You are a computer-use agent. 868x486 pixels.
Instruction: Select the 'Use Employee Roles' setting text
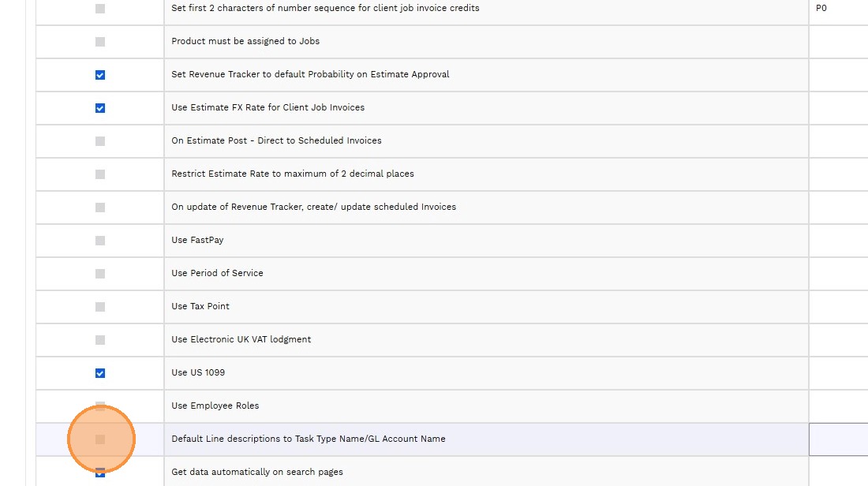tap(215, 406)
